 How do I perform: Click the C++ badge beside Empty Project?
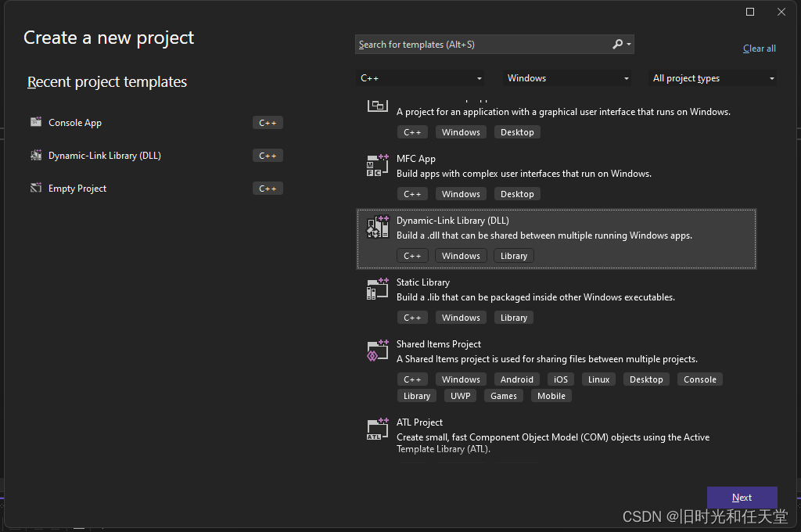268,189
